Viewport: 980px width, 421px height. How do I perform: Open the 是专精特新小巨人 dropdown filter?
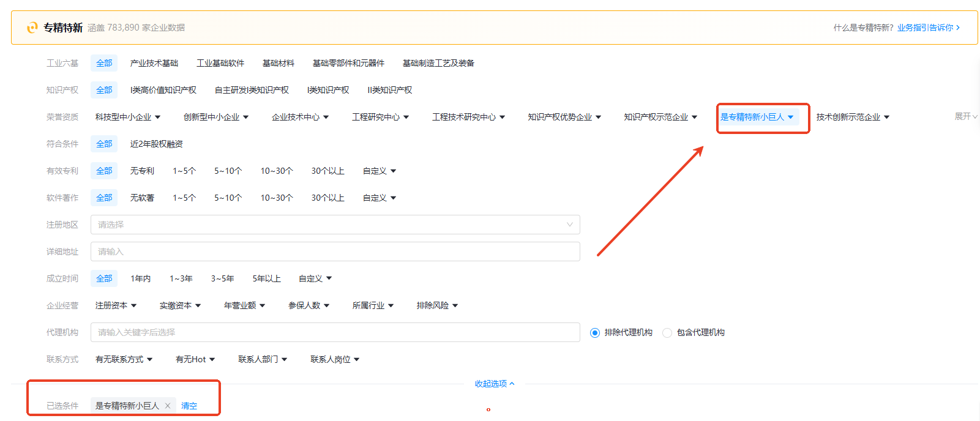[x=757, y=117]
